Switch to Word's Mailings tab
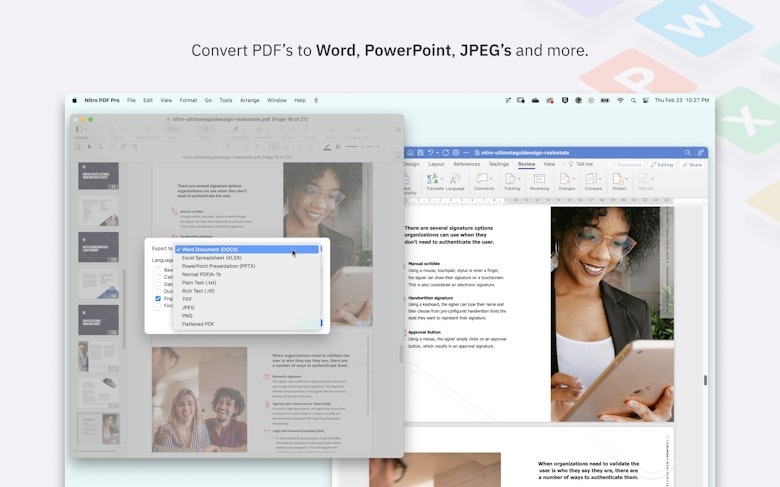The image size is (780, 487). tap(499, 164)
